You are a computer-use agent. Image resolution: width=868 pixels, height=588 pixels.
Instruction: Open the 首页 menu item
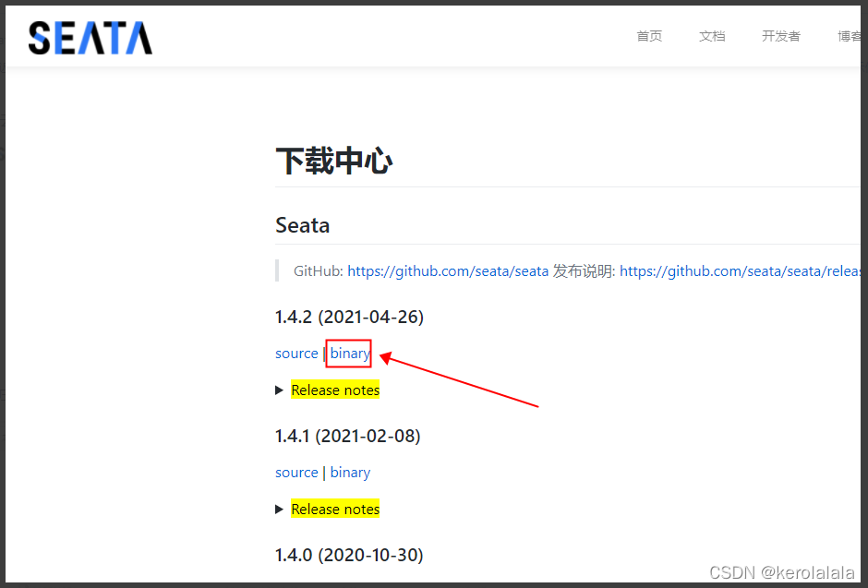coord(649,37)
